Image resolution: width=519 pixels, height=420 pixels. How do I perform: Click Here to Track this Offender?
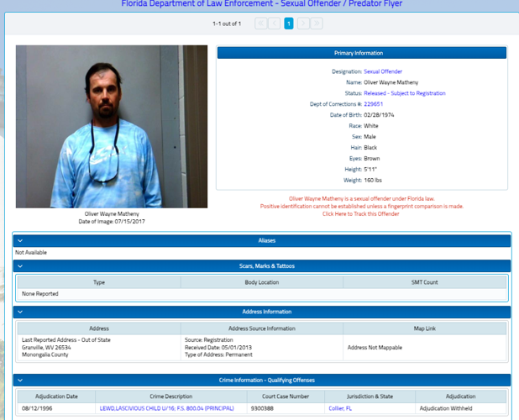point(361,214)
